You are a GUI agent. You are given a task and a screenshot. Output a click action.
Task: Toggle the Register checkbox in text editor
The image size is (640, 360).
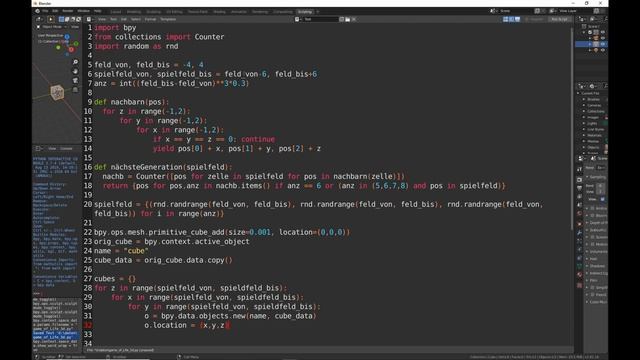click(534, 19)
